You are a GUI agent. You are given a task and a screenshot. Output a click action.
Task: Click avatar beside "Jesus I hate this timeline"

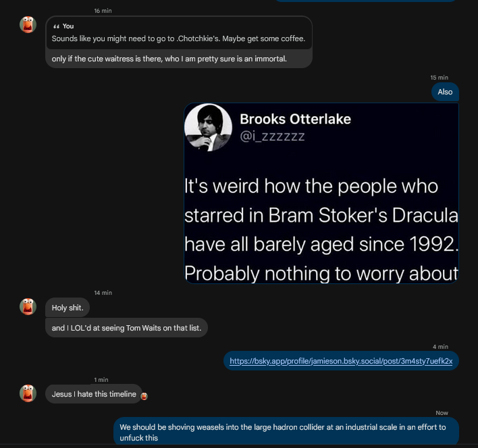click(x=28, y=393)
